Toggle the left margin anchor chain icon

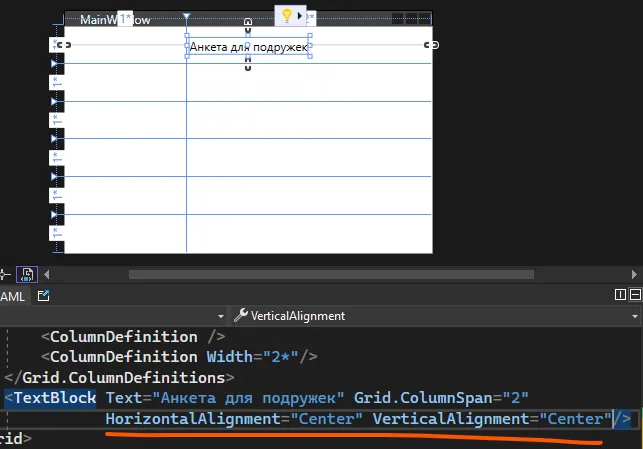(x=64, y=45)
